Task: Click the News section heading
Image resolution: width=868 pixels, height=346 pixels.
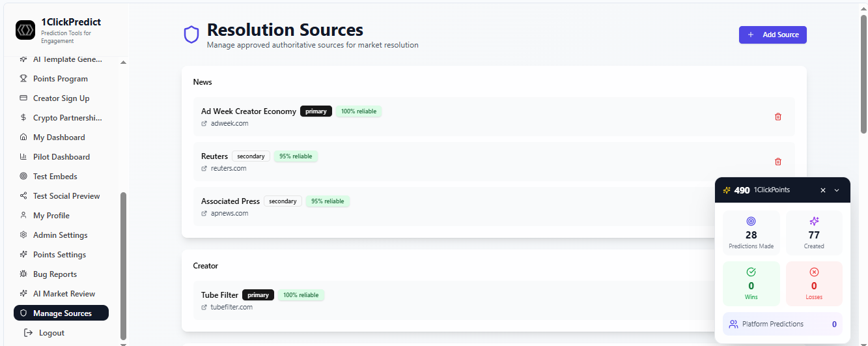Action: coord(203,82)
